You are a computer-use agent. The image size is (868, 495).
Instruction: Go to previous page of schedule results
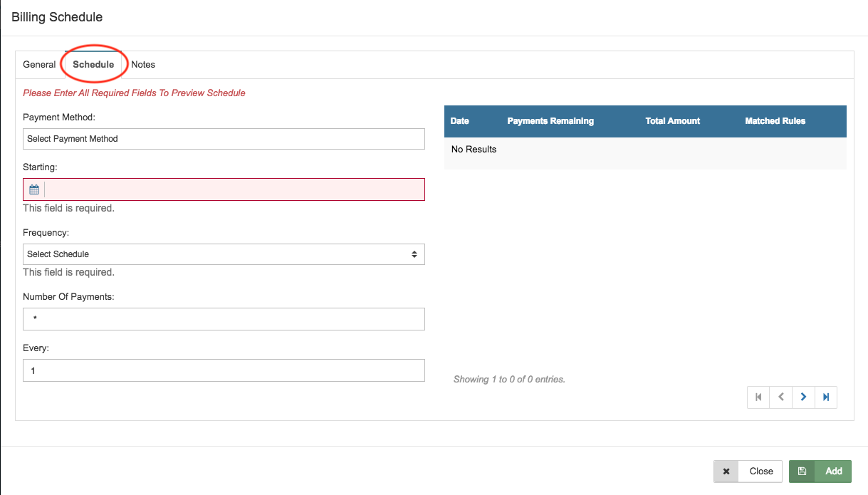pos(781,397)
